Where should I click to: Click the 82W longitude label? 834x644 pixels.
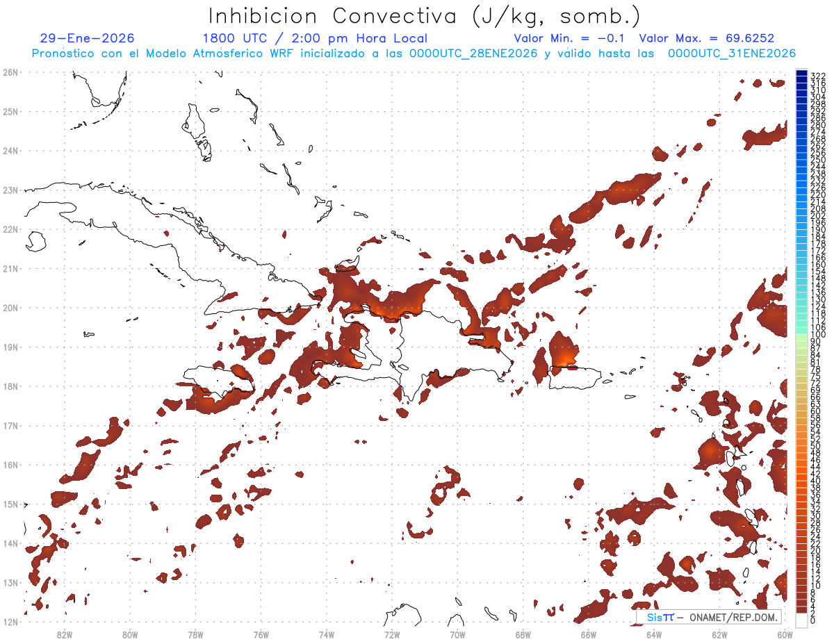[x=65, y=634]
